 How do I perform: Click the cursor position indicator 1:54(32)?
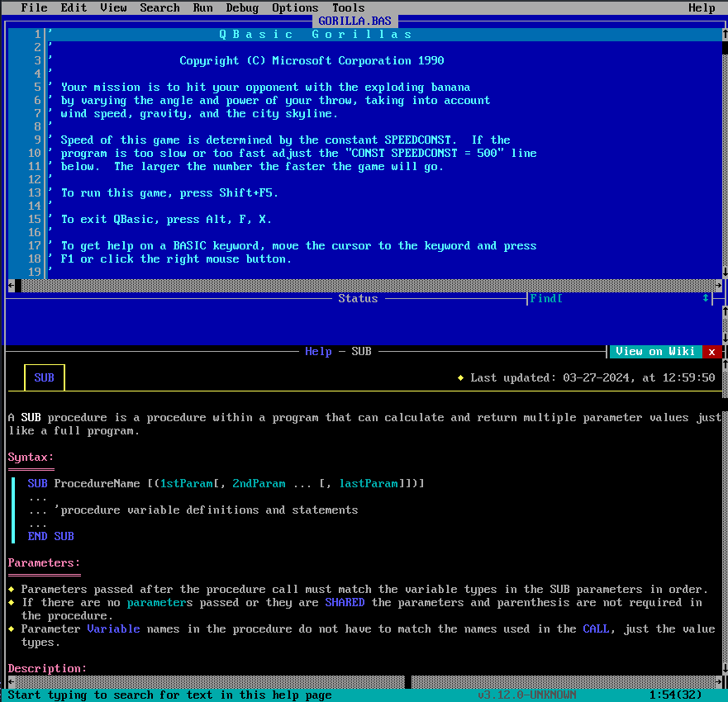(675, 695)
